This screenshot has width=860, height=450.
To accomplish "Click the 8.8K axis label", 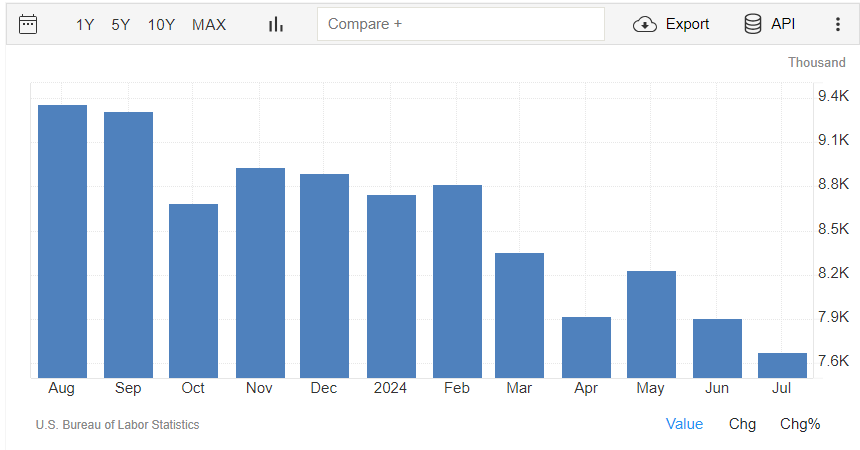I will coord(833,184).
